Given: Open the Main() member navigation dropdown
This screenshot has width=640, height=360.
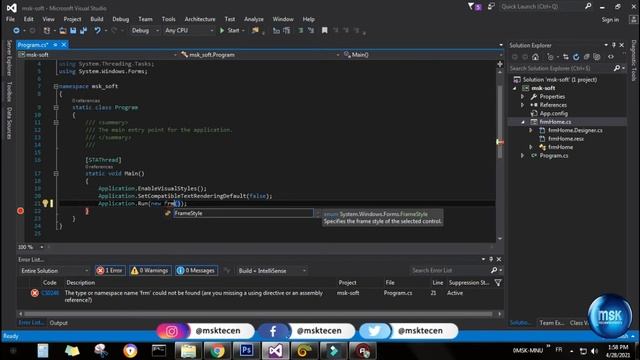Looking at the screenshot, I should pyautogui.click(x=422, y=55).
